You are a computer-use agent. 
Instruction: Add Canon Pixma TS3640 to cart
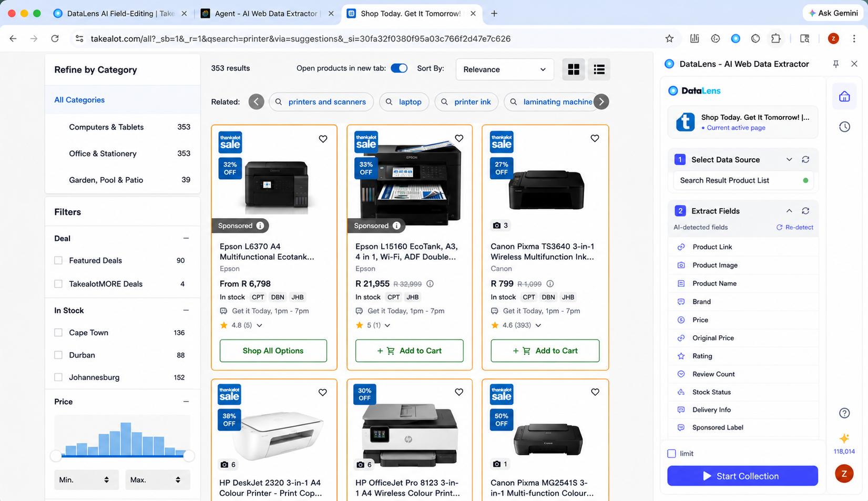pyautogui.click(x=545, y=351)
